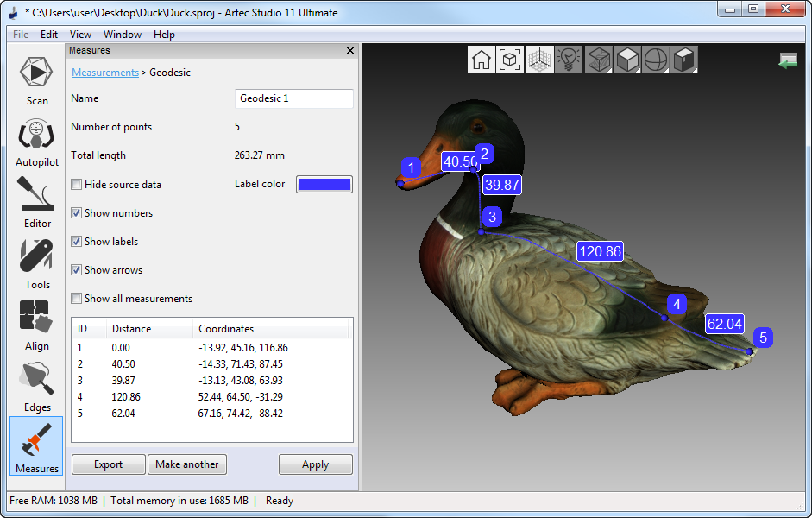Enable Hide source data checkbox
This screenshot has width=812, height=518.
[x=76, y=185]
